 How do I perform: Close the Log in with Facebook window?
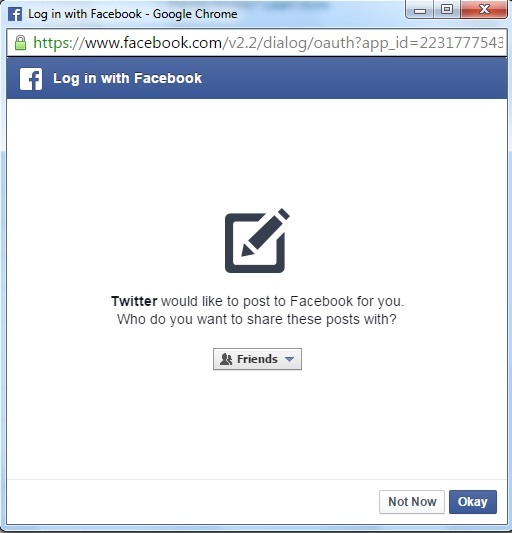(484, 10)
